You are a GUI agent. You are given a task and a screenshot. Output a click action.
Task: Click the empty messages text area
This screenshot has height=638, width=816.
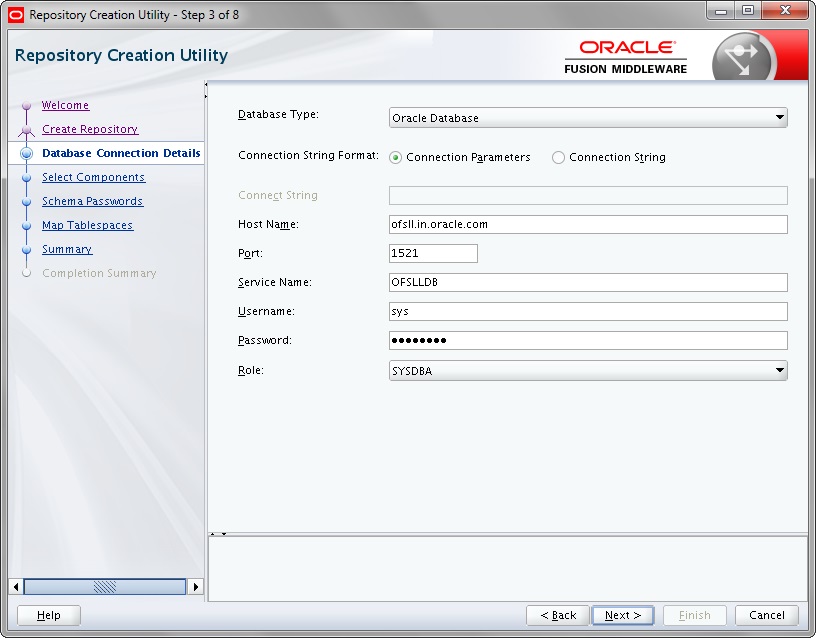coord(507,569)
